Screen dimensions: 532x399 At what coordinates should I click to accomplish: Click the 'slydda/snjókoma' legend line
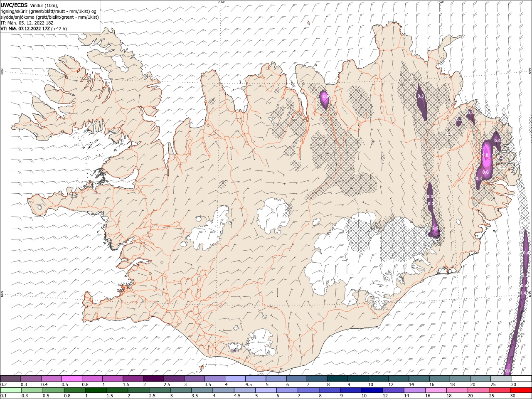(x=49, y=17)
